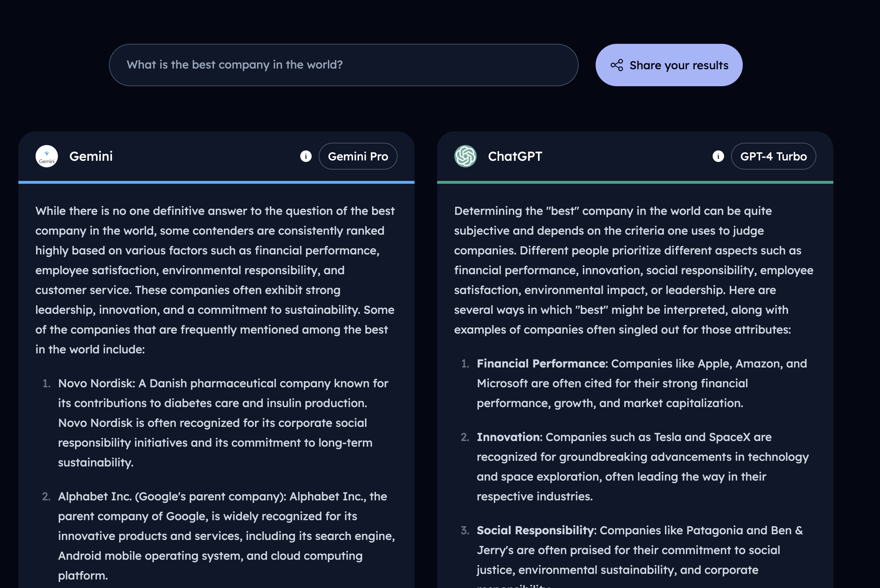Open the GPT-4 Turbo model selector

(773, 156)
